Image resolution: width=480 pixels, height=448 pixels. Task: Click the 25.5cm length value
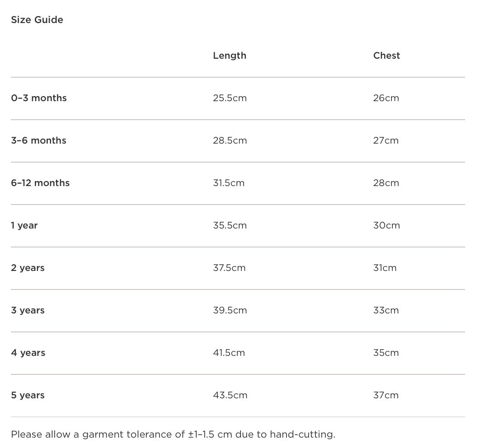230,98
